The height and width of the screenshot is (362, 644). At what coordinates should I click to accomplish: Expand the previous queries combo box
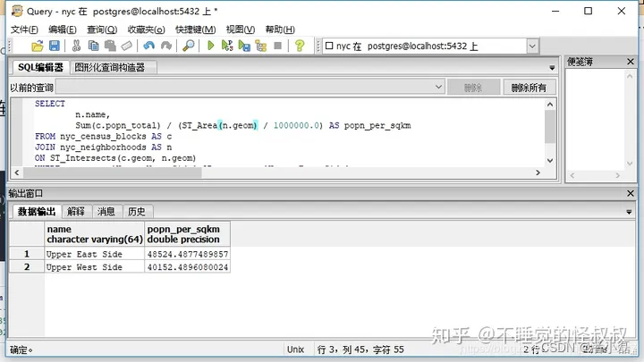point(438,87)
